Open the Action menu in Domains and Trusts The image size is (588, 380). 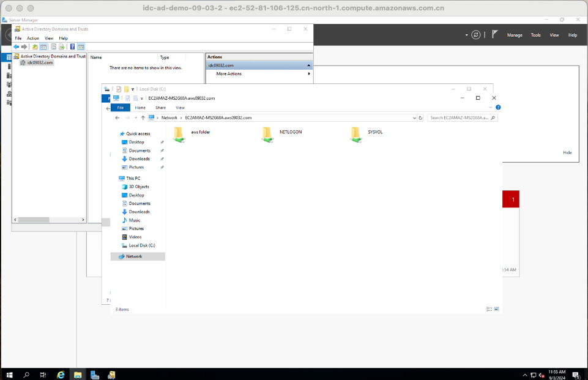(32, 38)
